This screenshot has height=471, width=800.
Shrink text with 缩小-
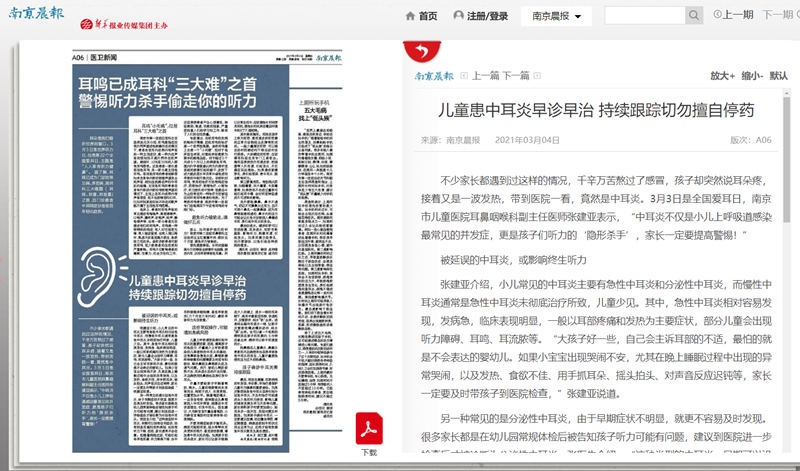752,76
